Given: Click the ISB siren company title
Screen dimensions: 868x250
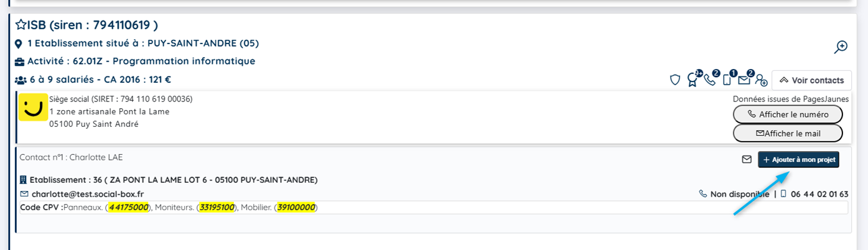Looking at the screenshot, I should [93, 25].
